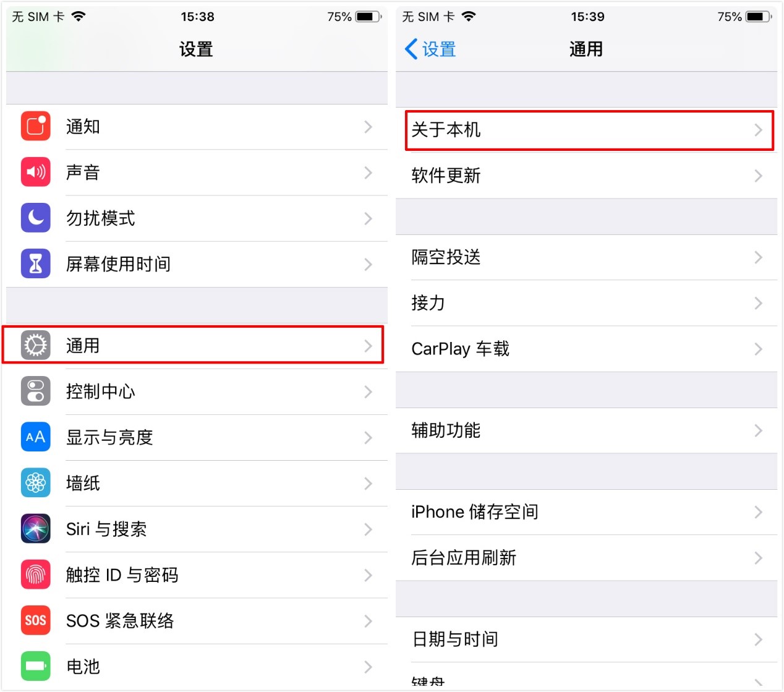Click the 墙纸 wallpaper icon
The height and width of the screenshot is (692, 784).
35,483
